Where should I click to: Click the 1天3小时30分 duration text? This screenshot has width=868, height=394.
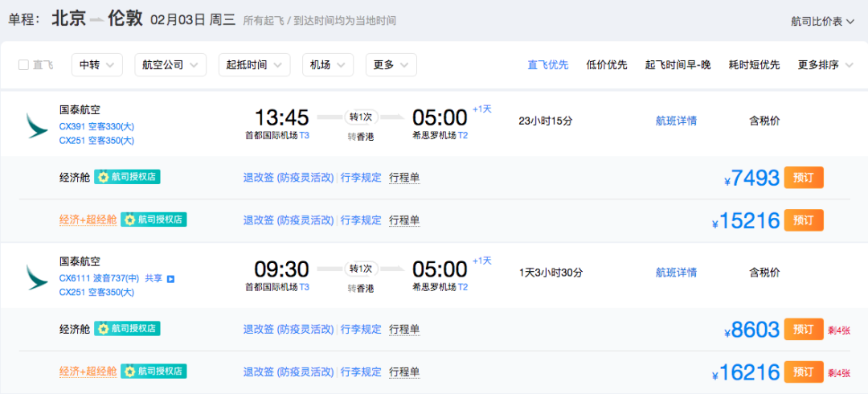tap(551, 272)
